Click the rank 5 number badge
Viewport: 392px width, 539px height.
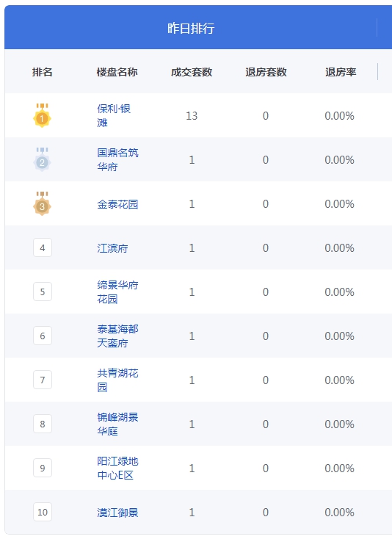43,292
